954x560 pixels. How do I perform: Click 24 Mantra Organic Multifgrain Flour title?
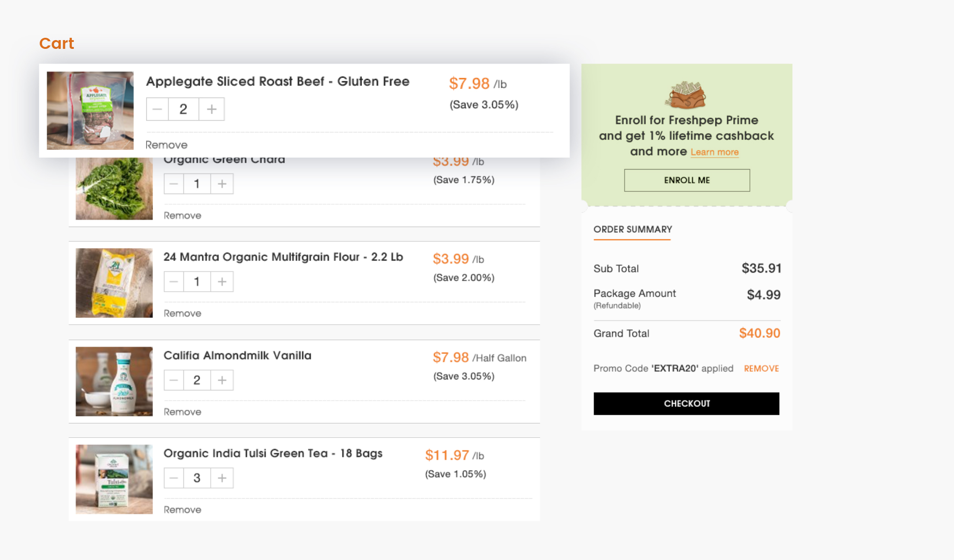tap(283, 257)
